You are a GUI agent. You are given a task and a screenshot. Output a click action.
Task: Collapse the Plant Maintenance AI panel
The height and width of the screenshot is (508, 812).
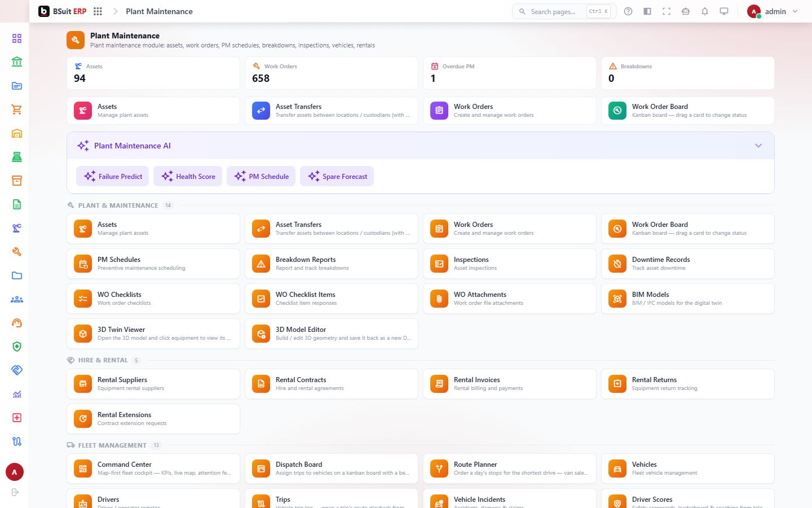pyautogui.click(x=758, y=146)
